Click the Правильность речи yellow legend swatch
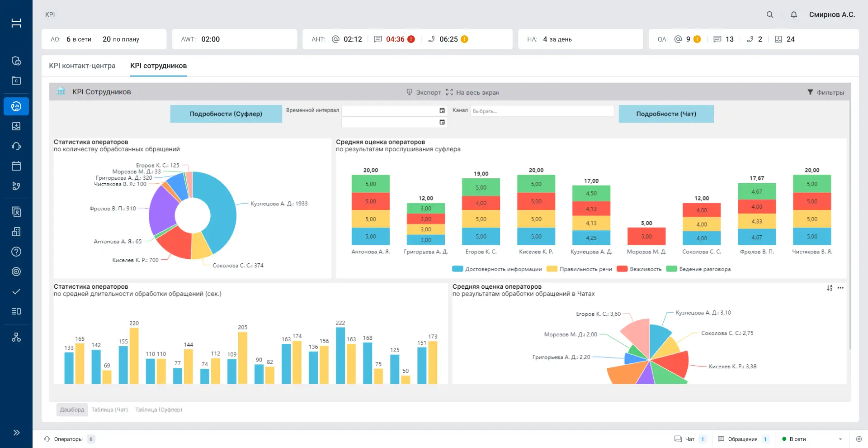The image size is (868, 448). [x=552, y=269]
